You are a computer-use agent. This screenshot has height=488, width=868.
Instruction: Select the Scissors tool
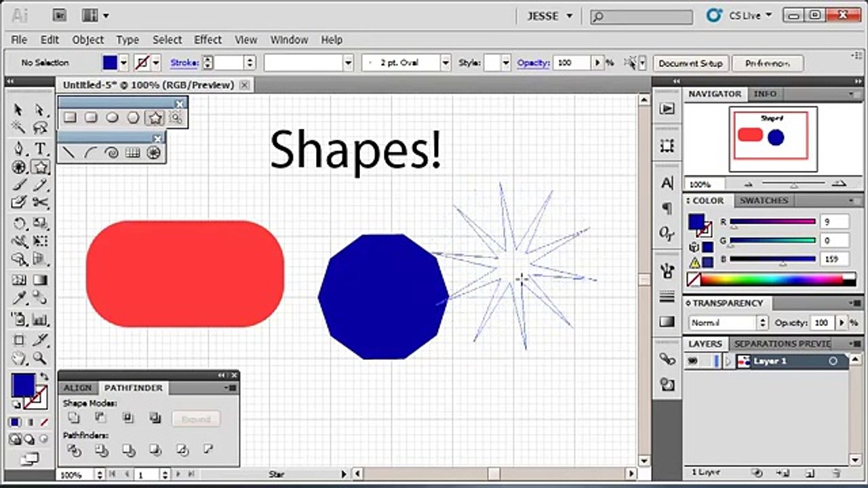40,203
